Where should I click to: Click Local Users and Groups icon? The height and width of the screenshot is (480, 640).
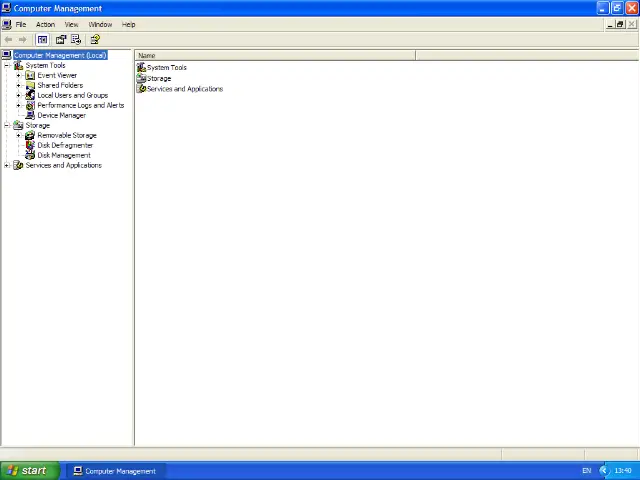(x=30, y=95)
